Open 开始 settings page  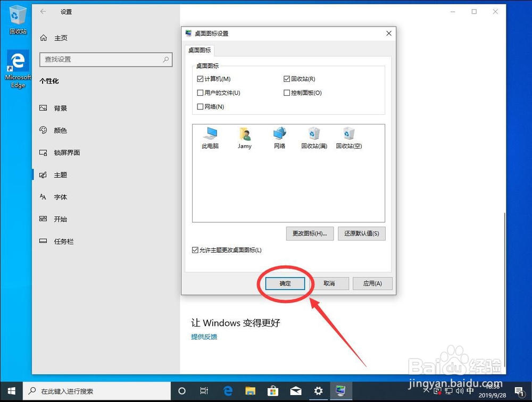coord(61,219)
